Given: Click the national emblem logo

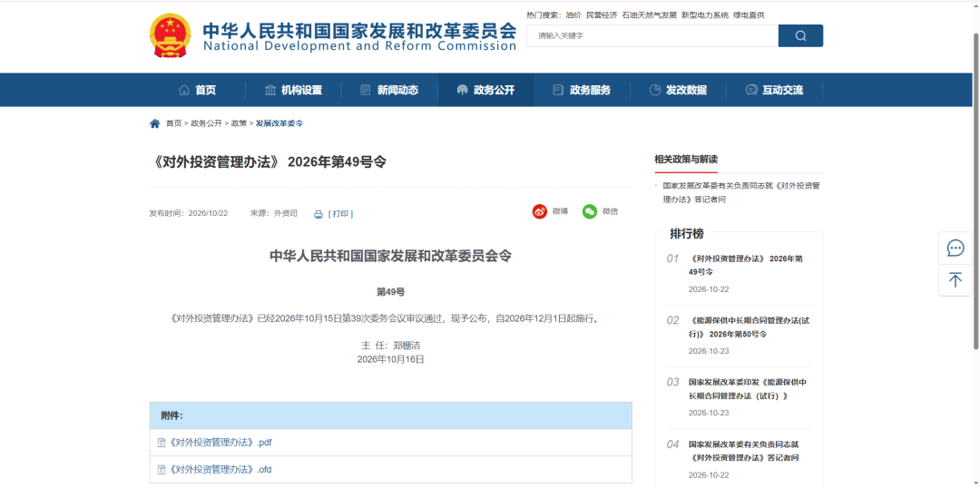Looking at the screenshot, I should point(171,35).
